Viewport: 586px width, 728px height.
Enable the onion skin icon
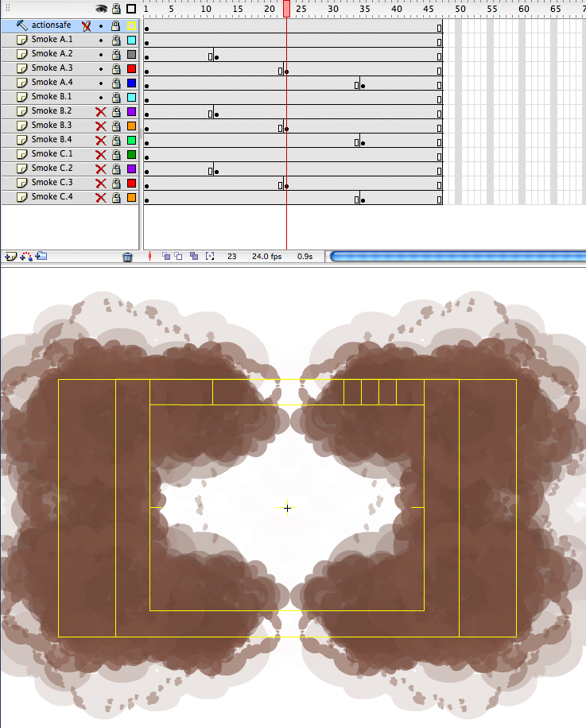click(165, 256)
